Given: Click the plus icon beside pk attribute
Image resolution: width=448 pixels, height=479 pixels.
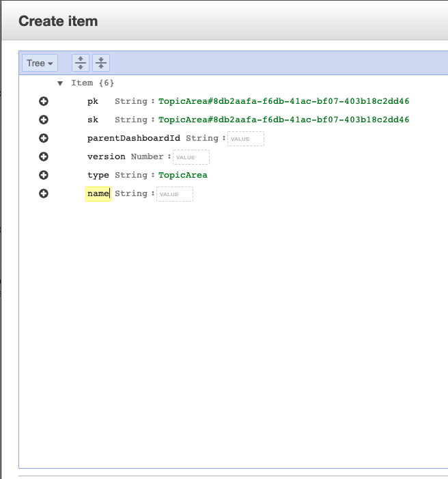Looking at the screenshot, I should (x=44, y=101).
